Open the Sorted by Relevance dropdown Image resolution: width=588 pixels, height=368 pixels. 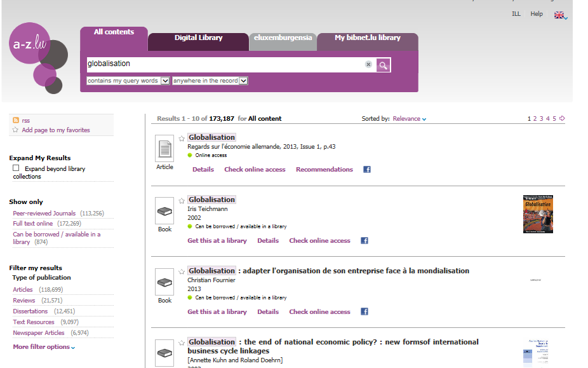click(x=410, y=119)
